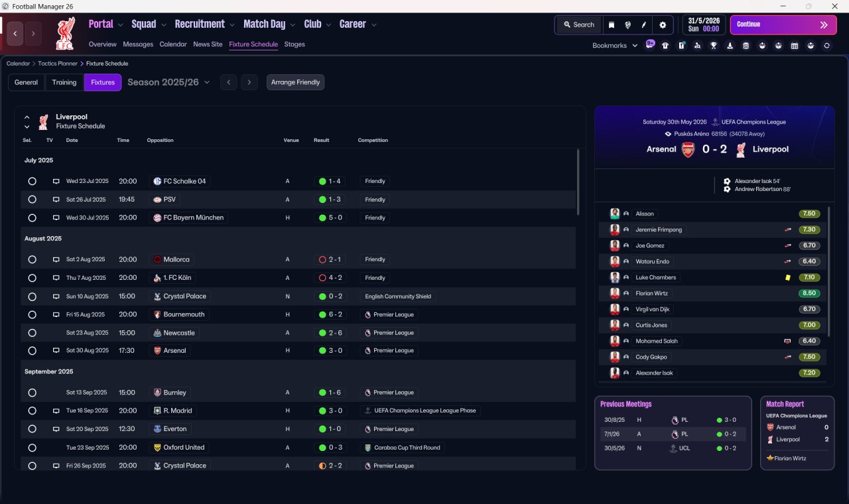Open the Season 2025/26 dropdown
This screenshot has width=849, height=504.
pos(168,82)
